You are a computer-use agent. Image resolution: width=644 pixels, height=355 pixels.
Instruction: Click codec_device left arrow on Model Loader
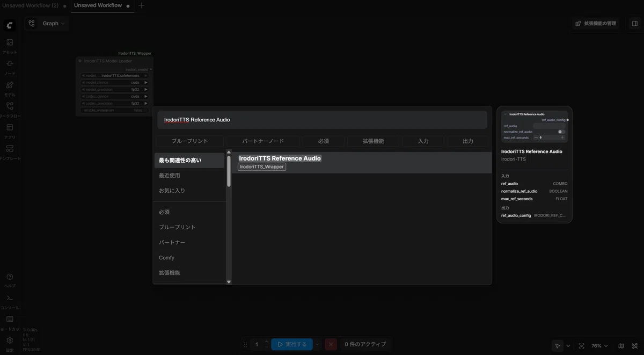(x=83, y=96)
